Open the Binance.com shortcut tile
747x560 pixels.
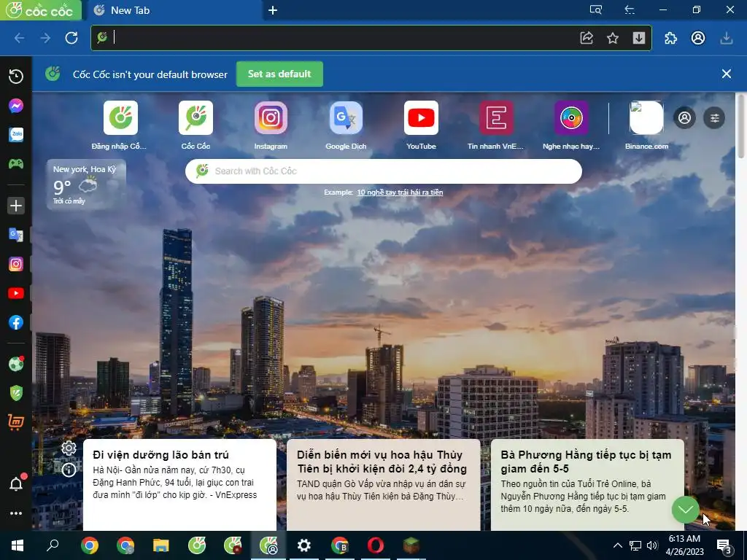pyautogui.click(x=646, y=125)
